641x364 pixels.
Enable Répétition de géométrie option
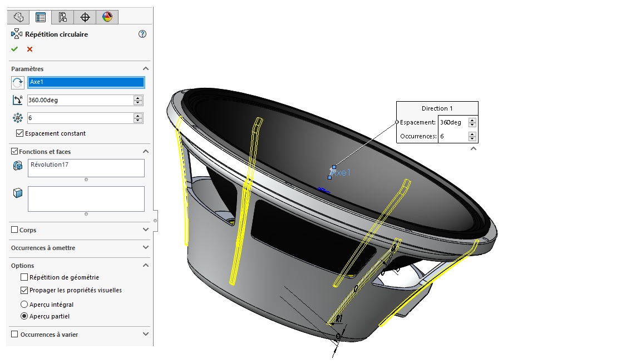24,277
